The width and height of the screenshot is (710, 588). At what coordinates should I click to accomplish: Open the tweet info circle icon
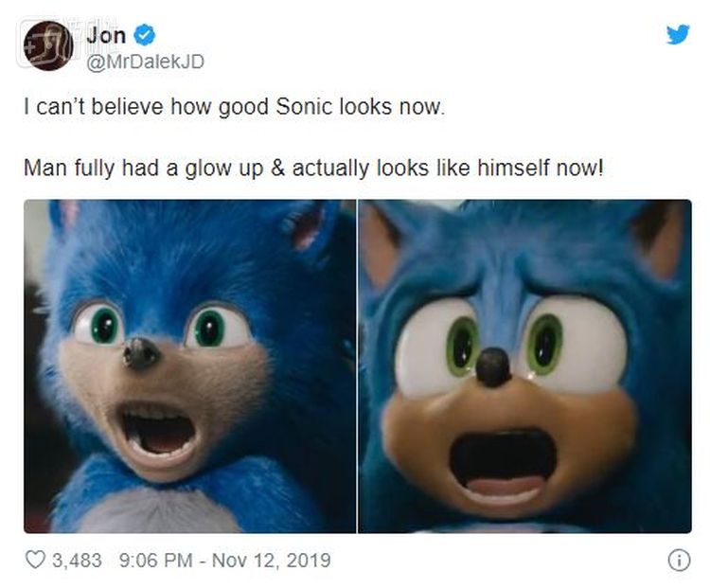(x=679, y=560)
